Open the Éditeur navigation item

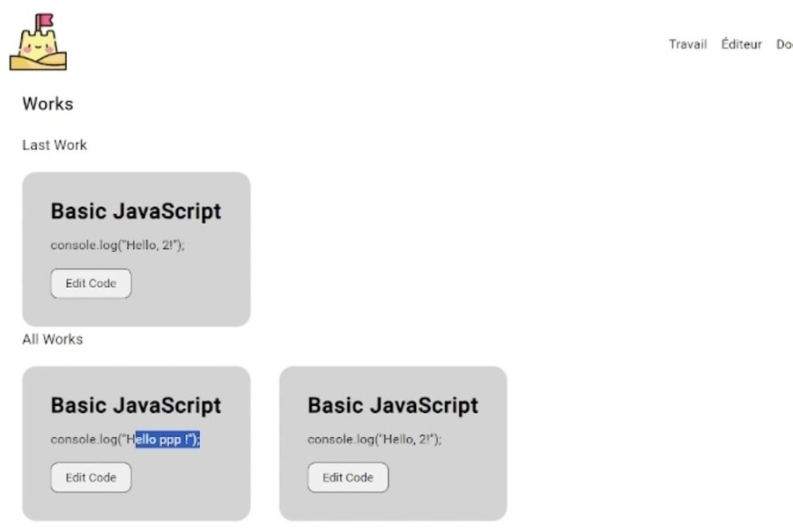click(x=741, y=44)
